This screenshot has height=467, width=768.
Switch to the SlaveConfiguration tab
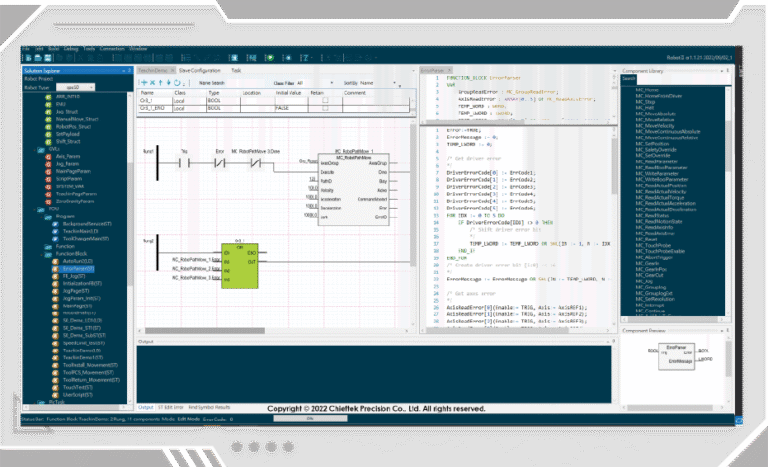200,71
